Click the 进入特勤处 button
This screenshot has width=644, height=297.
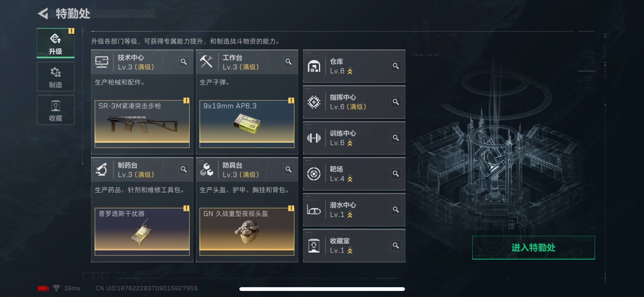pos(533,248)
